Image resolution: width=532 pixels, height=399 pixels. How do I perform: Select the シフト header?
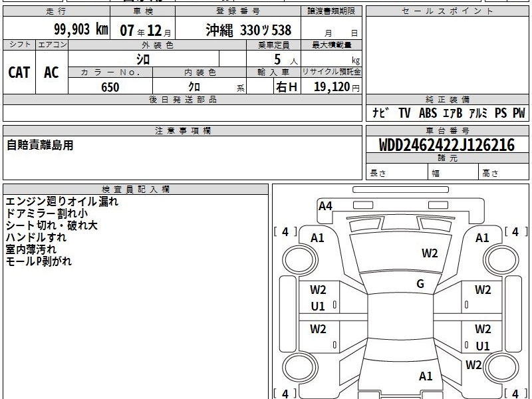click(x=19, y=45)
